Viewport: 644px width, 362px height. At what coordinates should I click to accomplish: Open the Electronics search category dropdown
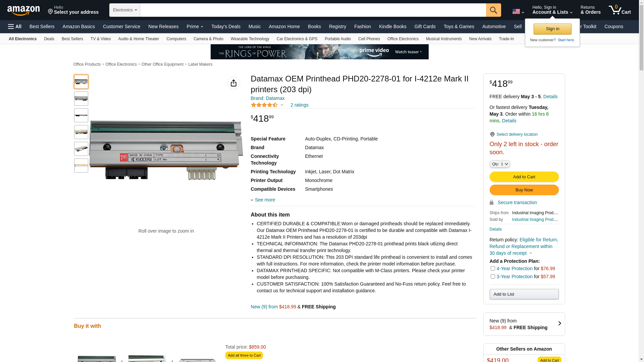(125, 10)
